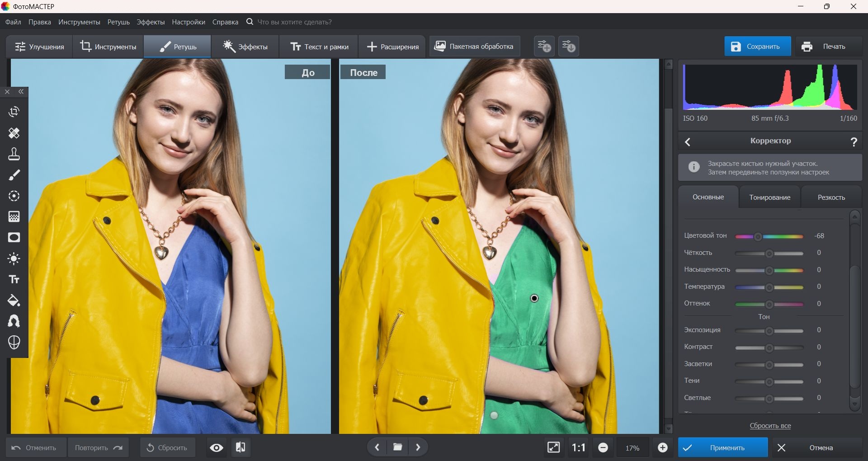Open the Эффекты menu in menu bar

click(x=151, y=22)
